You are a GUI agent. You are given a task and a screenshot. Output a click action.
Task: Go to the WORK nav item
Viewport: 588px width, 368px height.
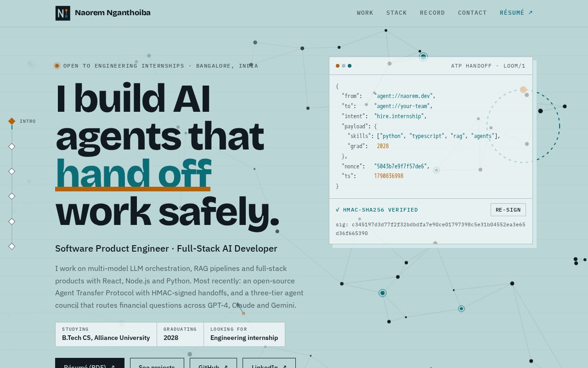pos(365,13)
